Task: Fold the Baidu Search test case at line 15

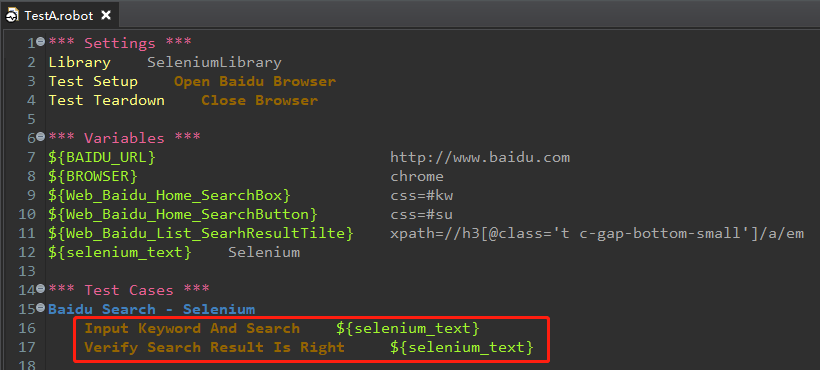Action: (x=41, y=308)
